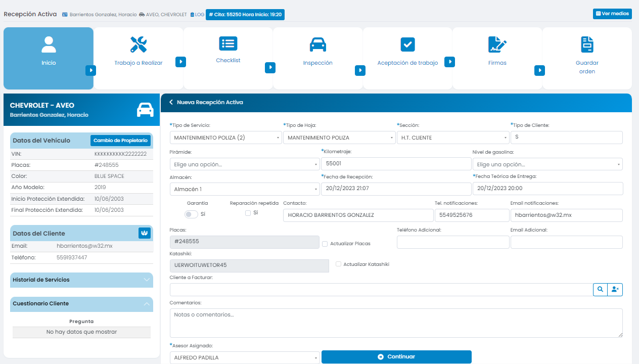Click the Comentarios text area
Viewport: 639px width, 364px height.
pyautogui.click(x=396, y=323)
